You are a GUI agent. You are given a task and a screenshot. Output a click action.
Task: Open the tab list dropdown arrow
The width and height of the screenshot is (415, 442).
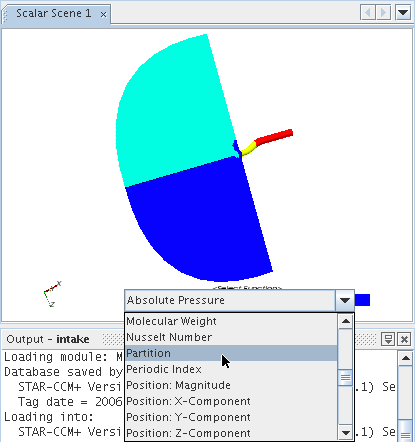click(x=403, y=13)
